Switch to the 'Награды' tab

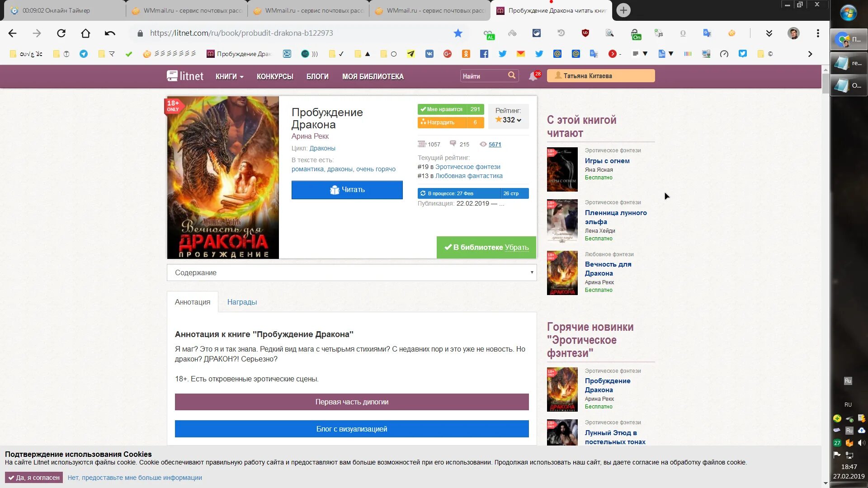pyautogui.click(x=242, y=302)
